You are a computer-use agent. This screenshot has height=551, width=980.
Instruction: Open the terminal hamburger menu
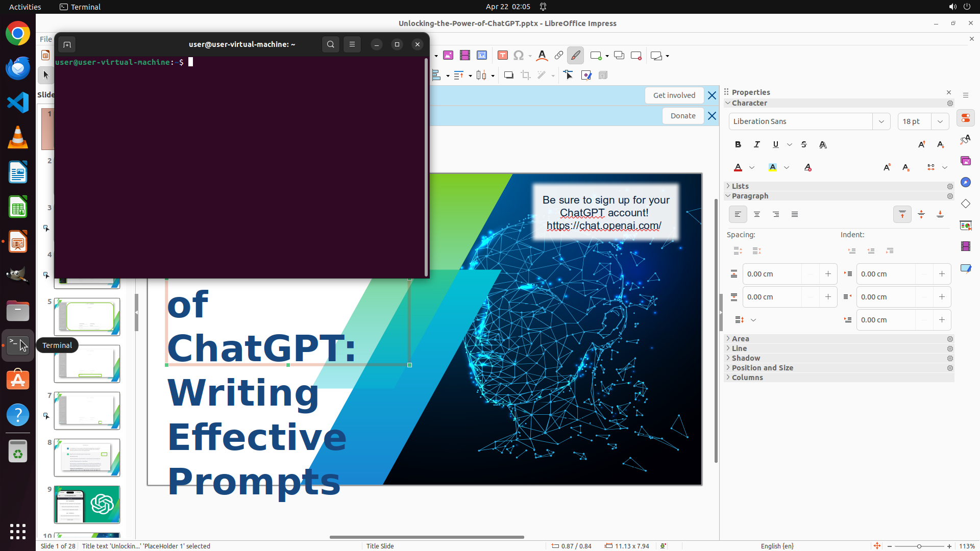coord(352,44)
